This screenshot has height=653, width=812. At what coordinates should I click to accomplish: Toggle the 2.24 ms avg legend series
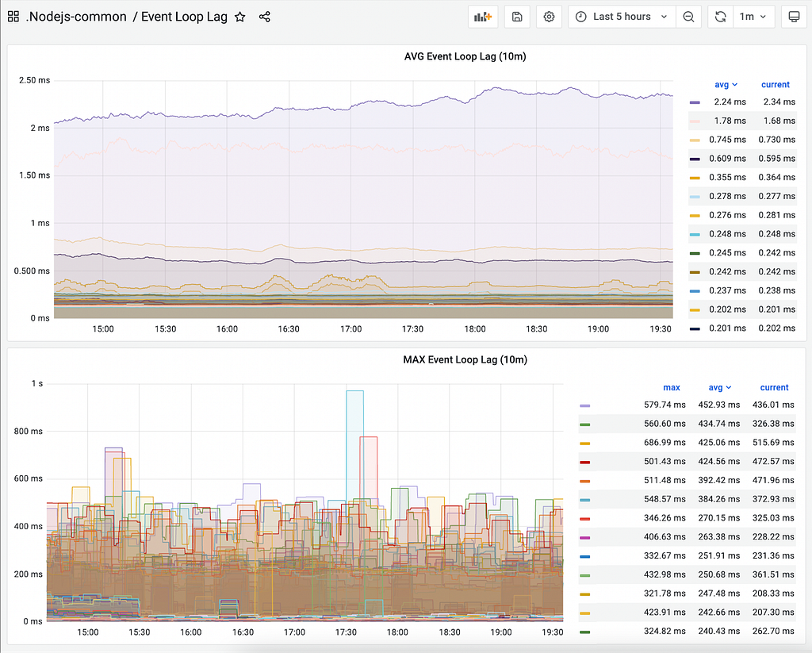coord(742,102)
